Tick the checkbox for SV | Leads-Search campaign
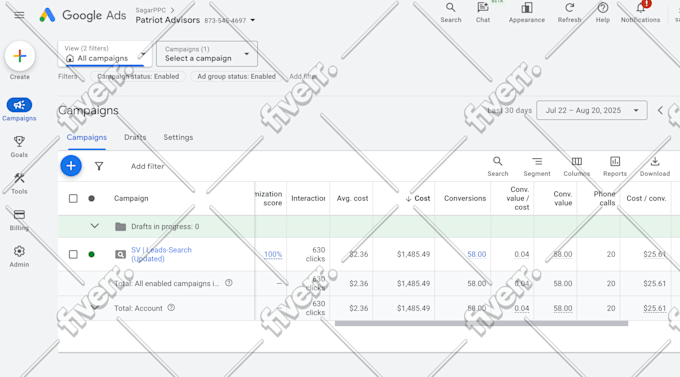Image resolution: width=680 pixels, height=377 pixels. [73, 254]
